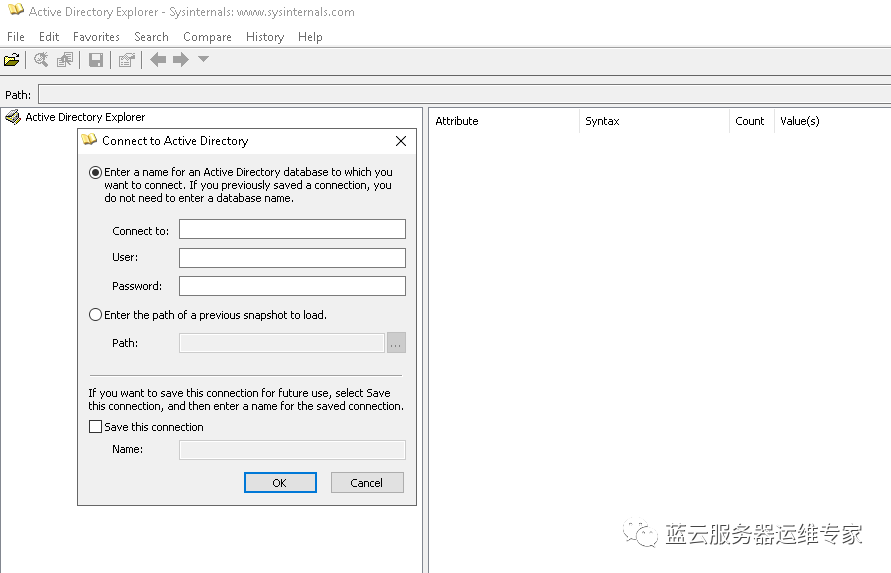Click the browse '...' button beside Path
The image size is (891, 573).
pos(396,343)
